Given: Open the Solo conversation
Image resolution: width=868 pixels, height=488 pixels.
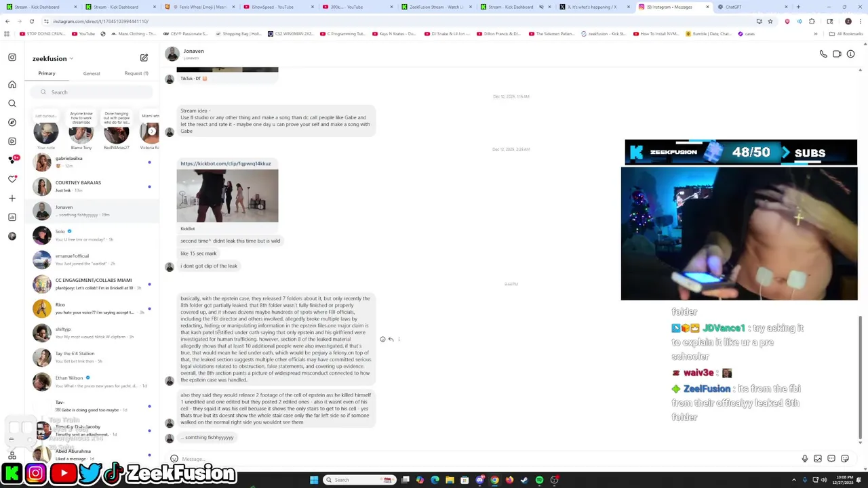Looking at the screenshot, I should tap(92, 235).
